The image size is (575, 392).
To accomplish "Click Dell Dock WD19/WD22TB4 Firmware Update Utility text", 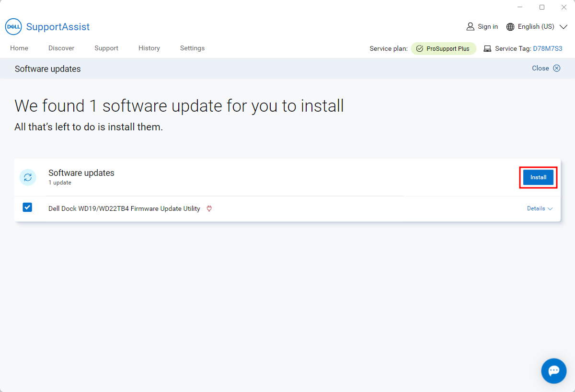I will pyautogui.click(x=124, y=208).
